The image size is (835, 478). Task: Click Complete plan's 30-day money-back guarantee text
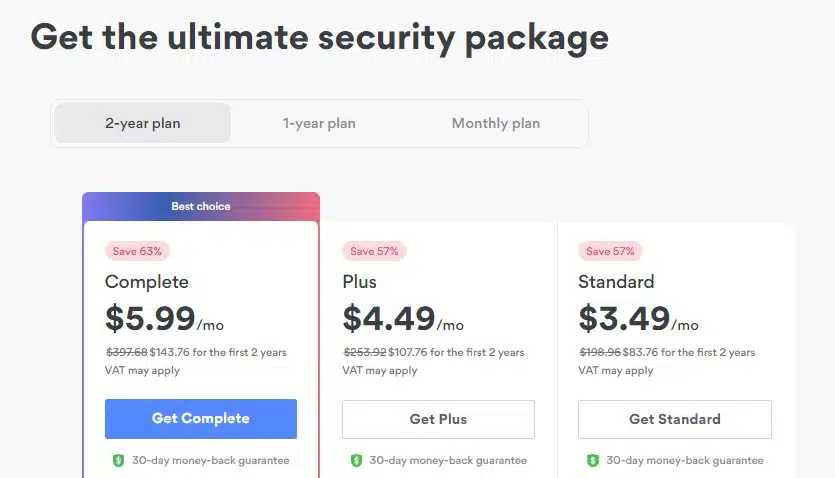pyautogui.click(x=211, y=461)
